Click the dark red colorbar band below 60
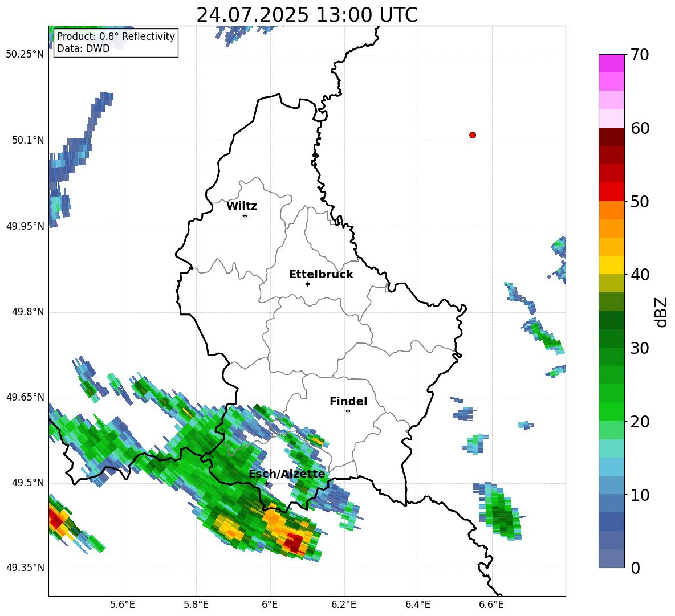 (611, 137)
